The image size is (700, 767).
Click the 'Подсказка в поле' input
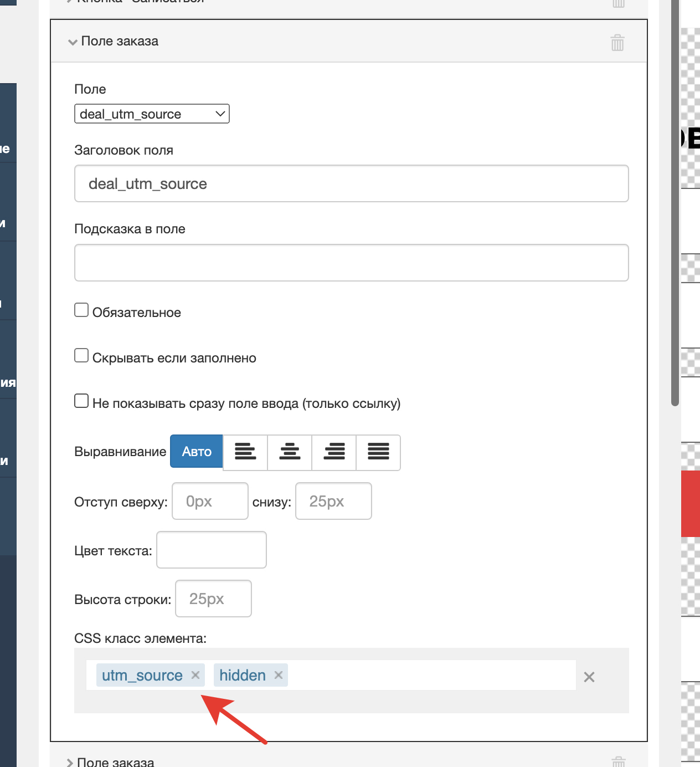coord(351,263)
